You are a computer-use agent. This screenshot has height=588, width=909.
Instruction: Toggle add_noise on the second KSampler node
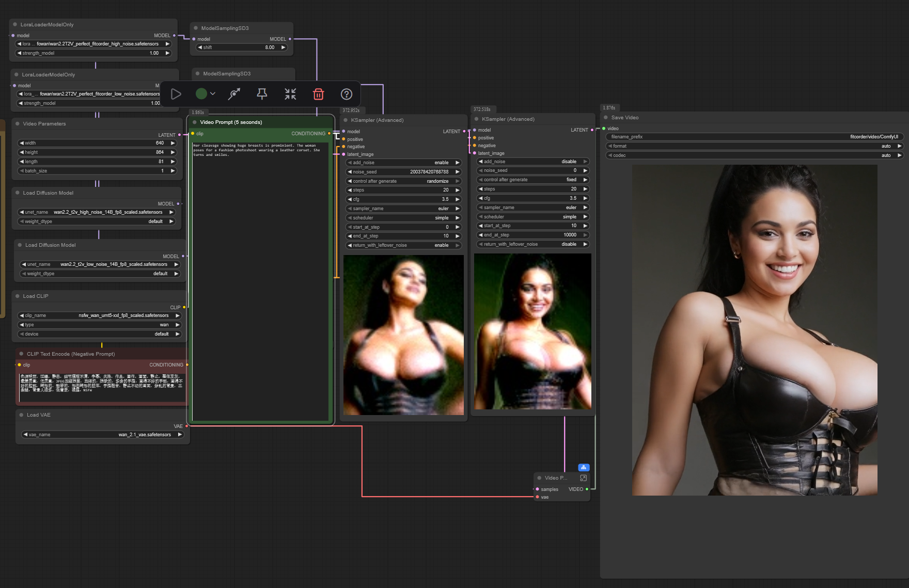point(534,162)
